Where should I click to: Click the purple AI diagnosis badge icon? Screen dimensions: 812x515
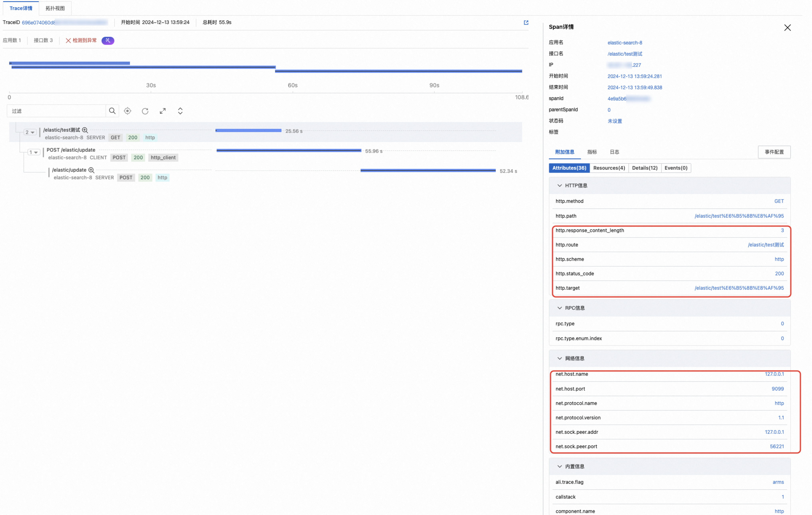[x=108, y=40]
